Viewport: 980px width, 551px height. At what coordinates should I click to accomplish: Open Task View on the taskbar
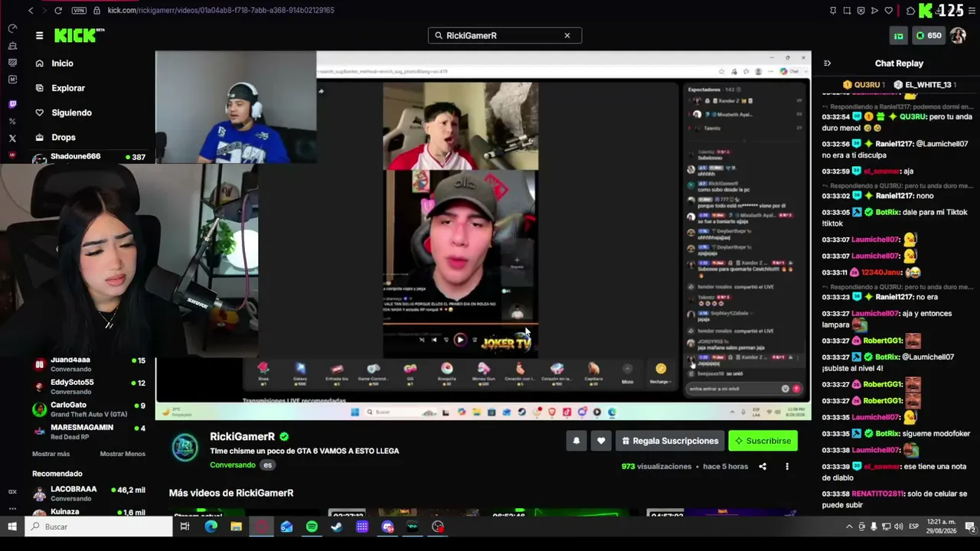click(x=185, y=527)
